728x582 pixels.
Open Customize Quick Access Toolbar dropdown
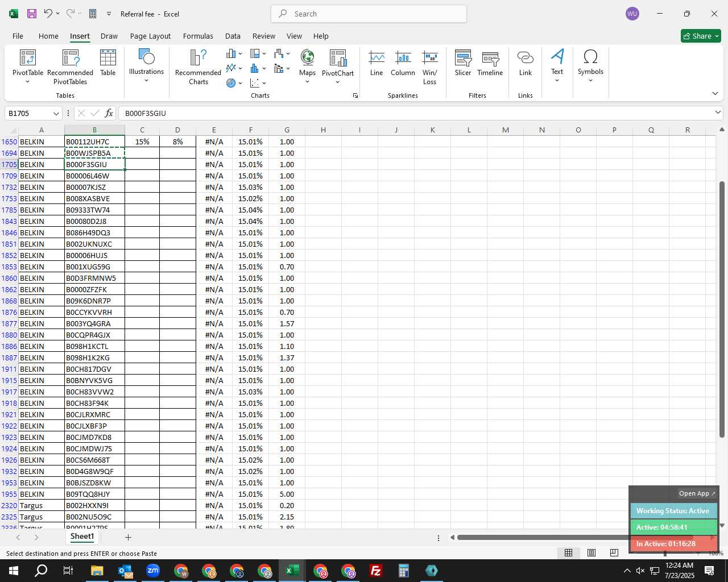(109, 14)
